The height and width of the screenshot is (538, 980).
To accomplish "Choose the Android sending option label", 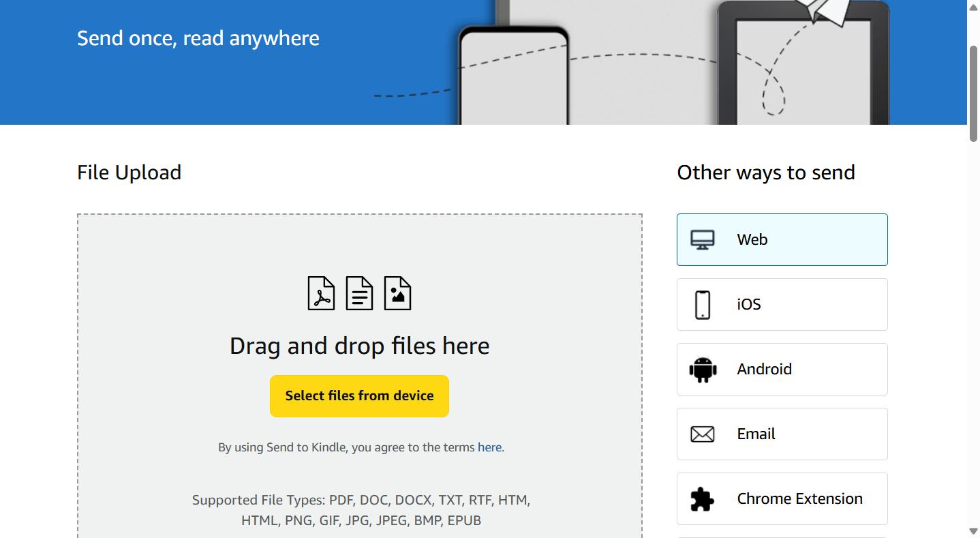I will click(x=765, y=369).
